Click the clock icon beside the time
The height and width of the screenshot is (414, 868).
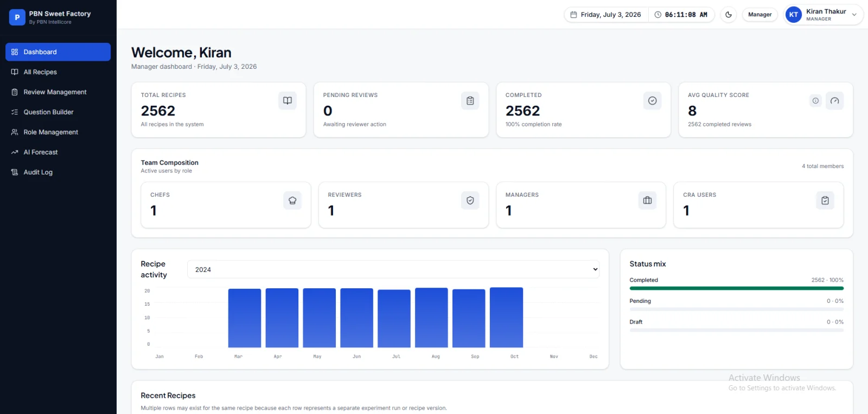click(x=658, y=15)
